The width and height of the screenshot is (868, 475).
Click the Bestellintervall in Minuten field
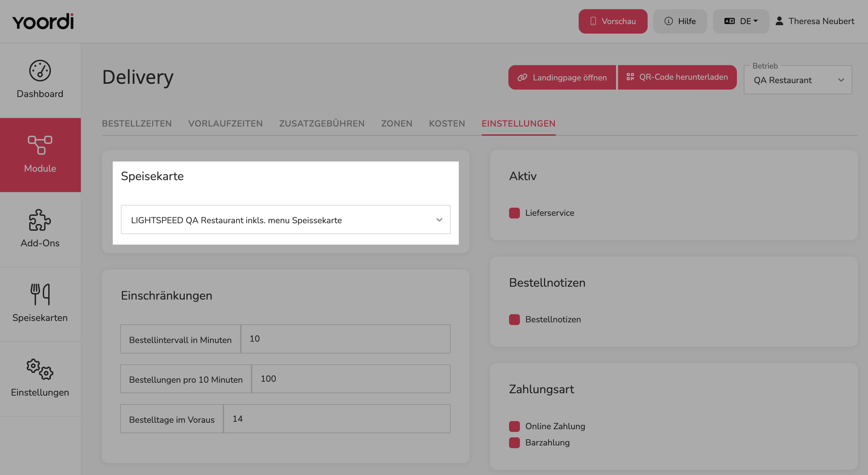pos(345,339)
